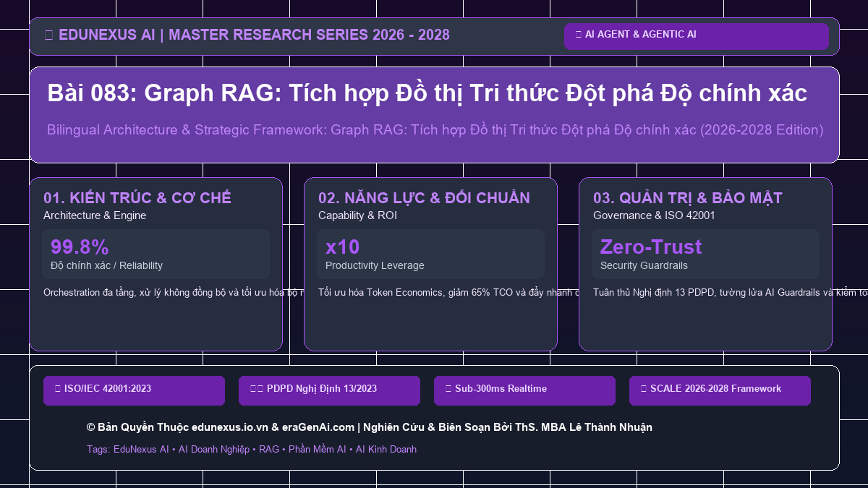Screen dimensions: 868x488
Task: Click the Architecture & Engine subheading
Action: (95, 215)
